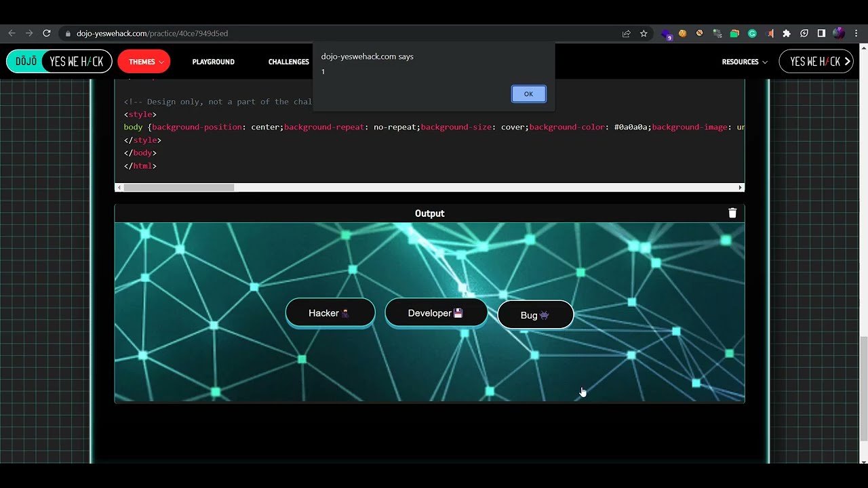
Task: Open the orange megaphone extension icon
Action: pos(770,33)
